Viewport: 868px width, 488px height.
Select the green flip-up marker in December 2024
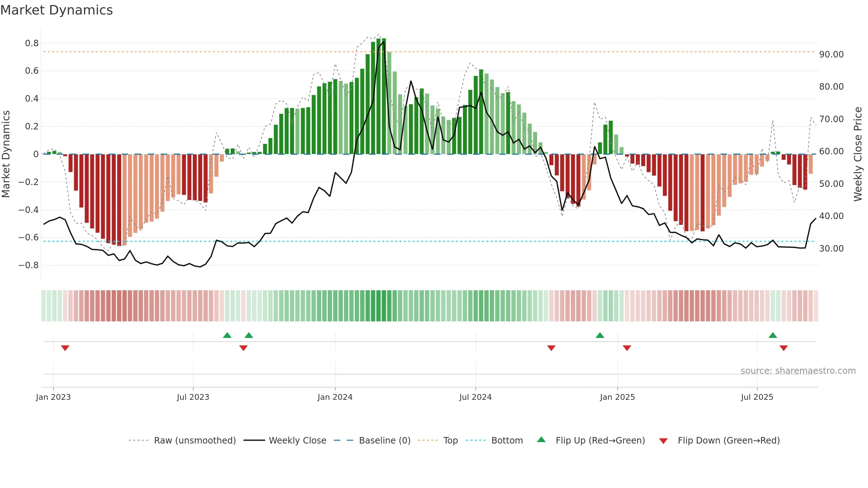(600, 335)
